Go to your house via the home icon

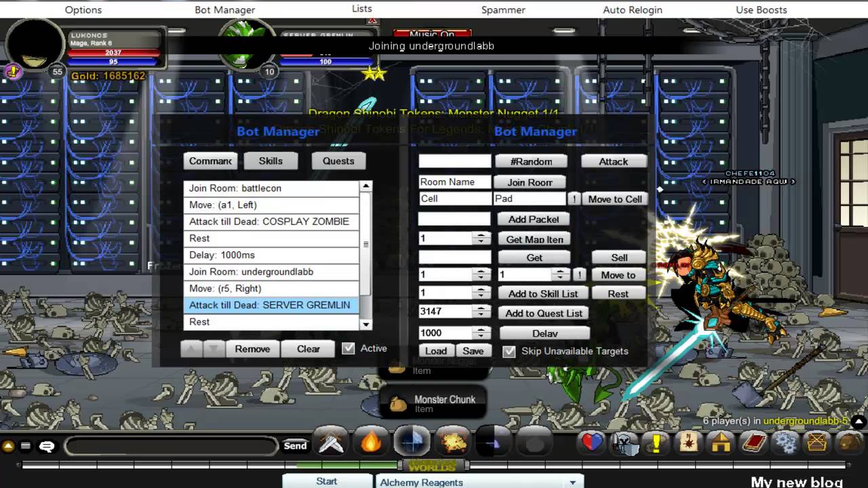tap(721, 443)
